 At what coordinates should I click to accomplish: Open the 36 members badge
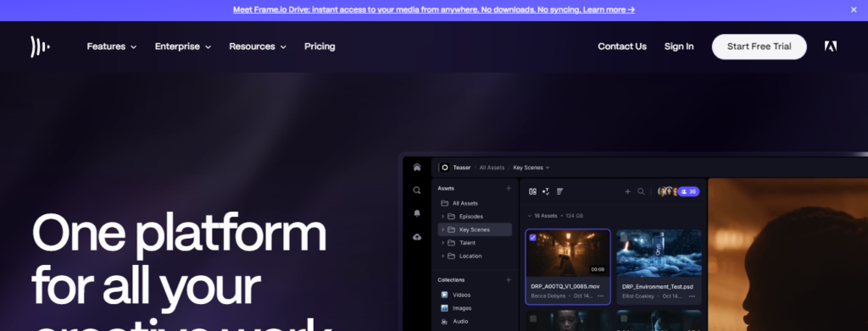coord(689,192)
